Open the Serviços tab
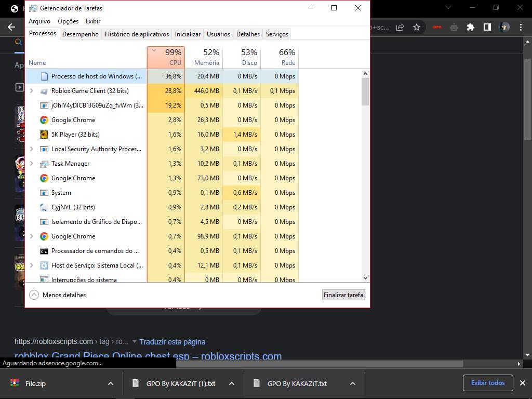This screenshot has width=532, height=399. 277,34
